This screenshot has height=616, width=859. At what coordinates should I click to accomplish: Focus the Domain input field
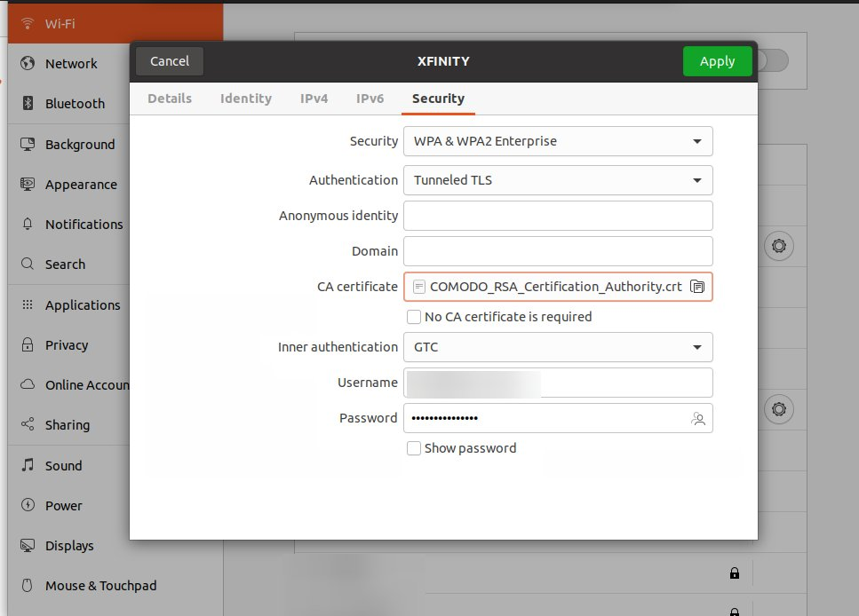tap(558, 251)
